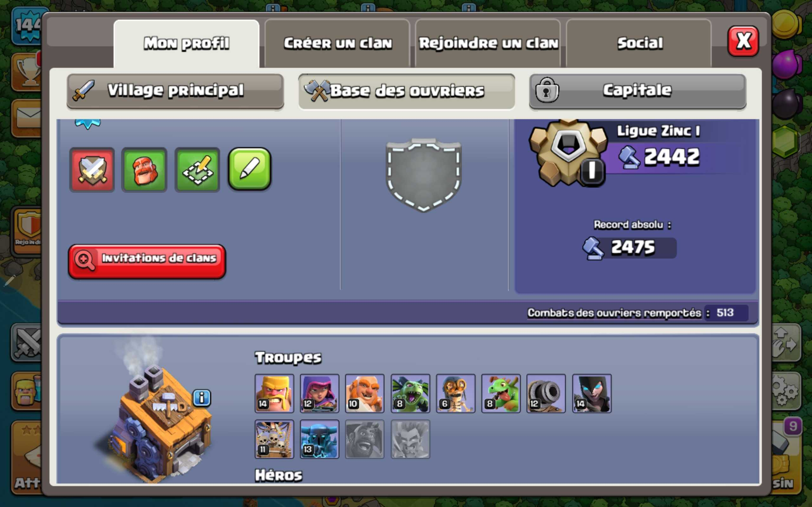
Task: Click the Builder Hall building thumbnail
Action: click(158, 422)
